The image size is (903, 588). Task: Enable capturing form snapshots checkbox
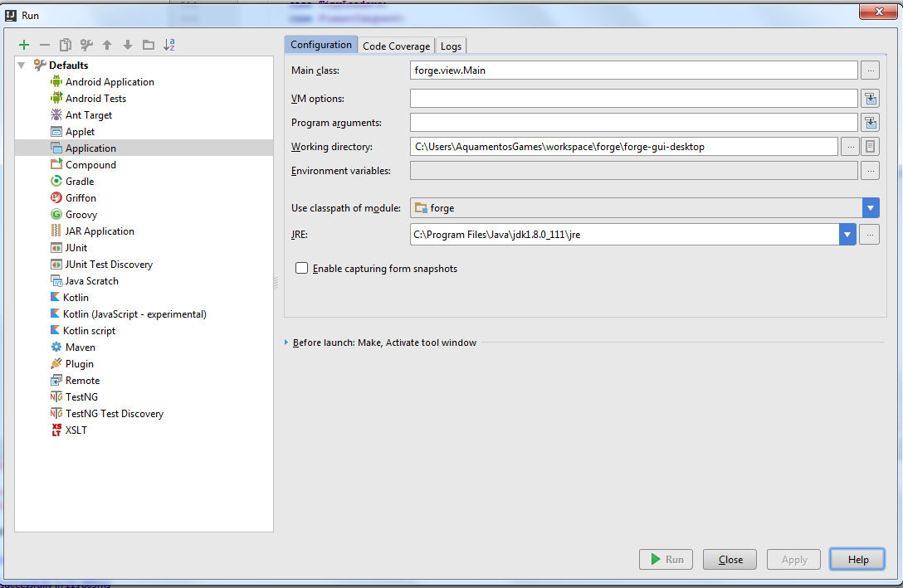click(302, 269)
